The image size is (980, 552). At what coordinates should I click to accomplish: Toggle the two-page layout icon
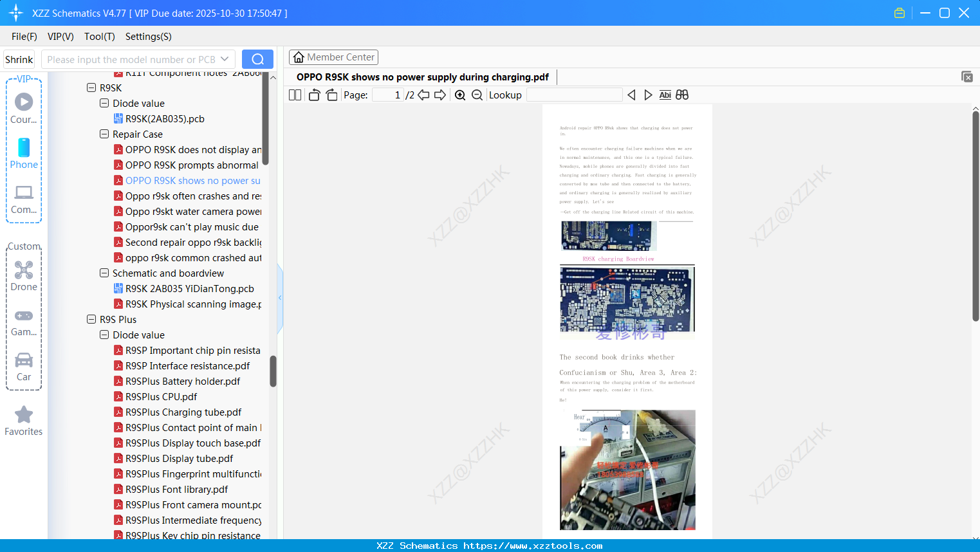pyautogui.click(x=295, y=95)
